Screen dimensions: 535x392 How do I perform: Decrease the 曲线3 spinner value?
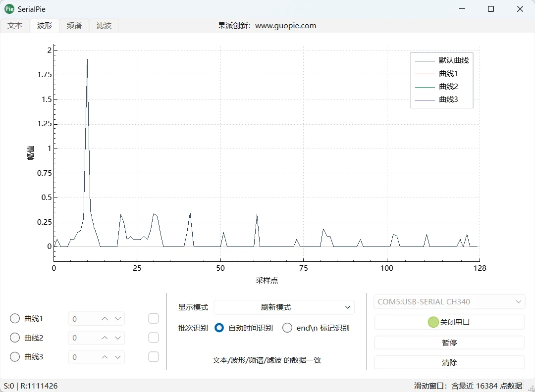coord(118,357)
